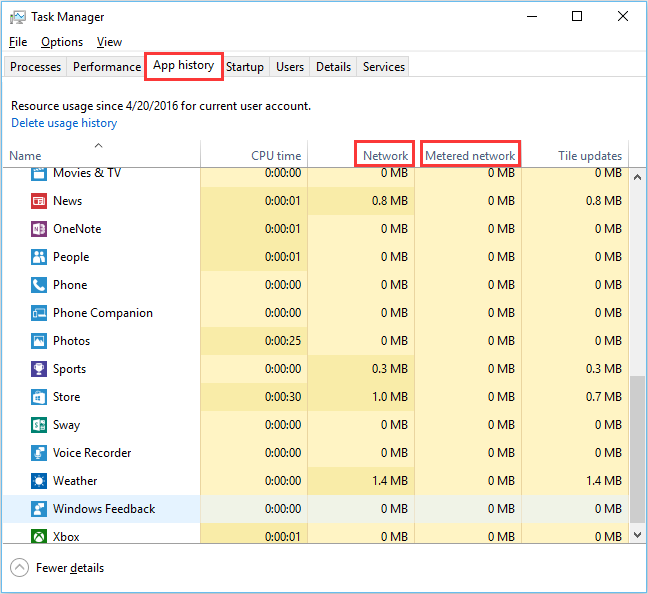Image resolution: width=648 pixels, height=594 pixels.
Task: Sort by the Name column header
Action: pos(102,154)
